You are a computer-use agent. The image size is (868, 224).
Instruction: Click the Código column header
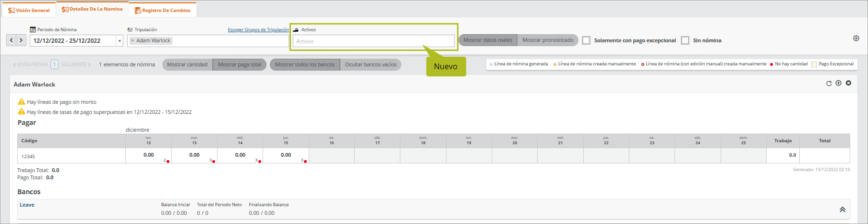tap(71, 141)
